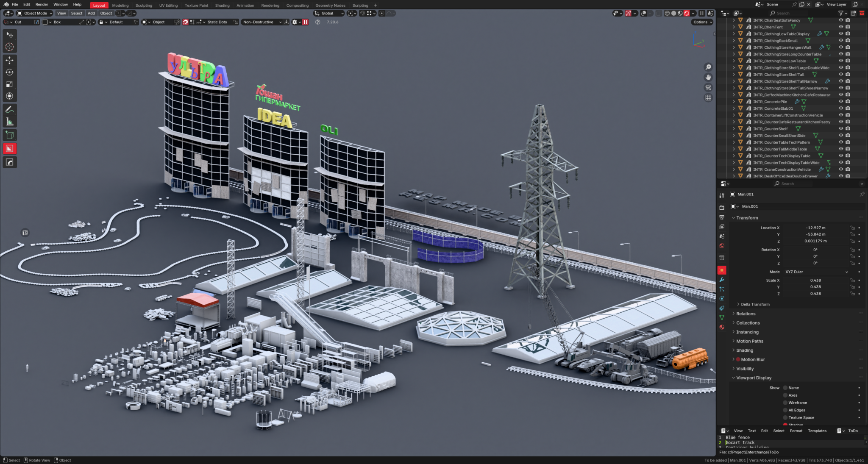Open the Templates menu in the text editor
The width and height of the screenshot is (868, 464).
click(818, 431)
